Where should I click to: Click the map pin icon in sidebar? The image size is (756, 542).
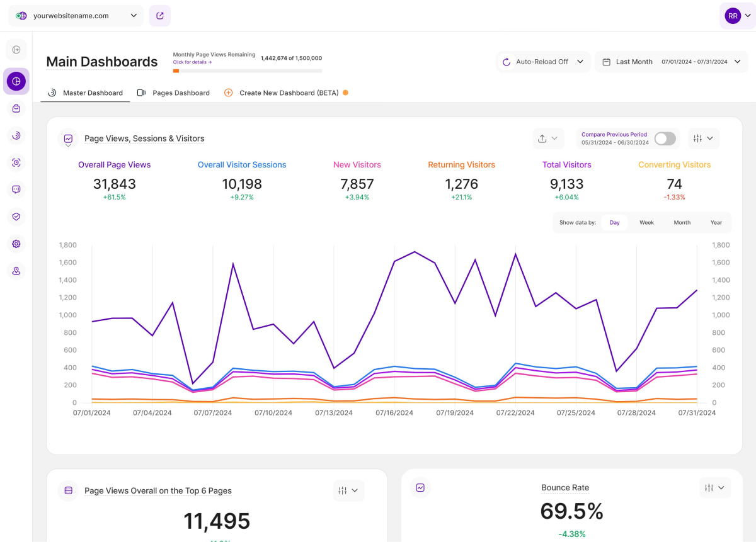click(x=16, y=271)
